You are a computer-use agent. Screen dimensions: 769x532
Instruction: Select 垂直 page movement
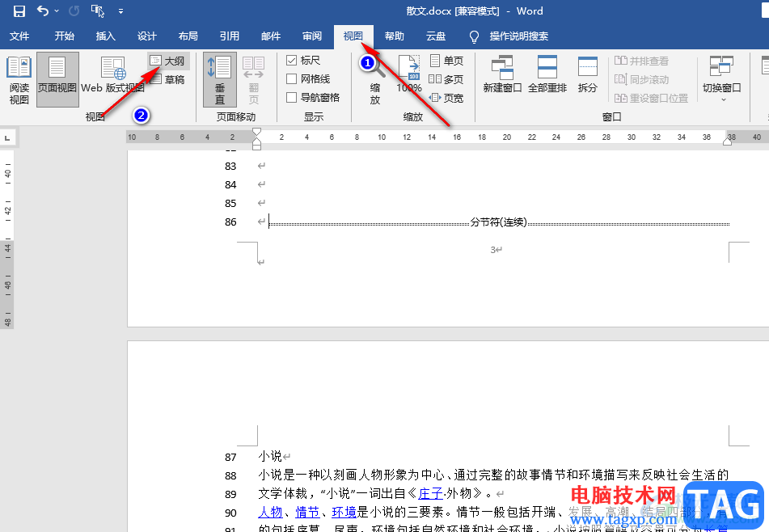tap(220, 80)
